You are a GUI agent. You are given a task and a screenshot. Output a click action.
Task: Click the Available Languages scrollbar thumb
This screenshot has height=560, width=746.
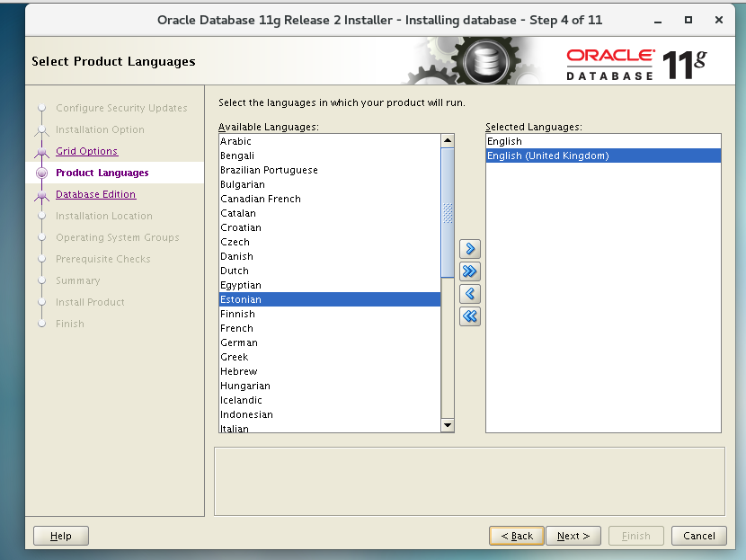click(448, 213)
